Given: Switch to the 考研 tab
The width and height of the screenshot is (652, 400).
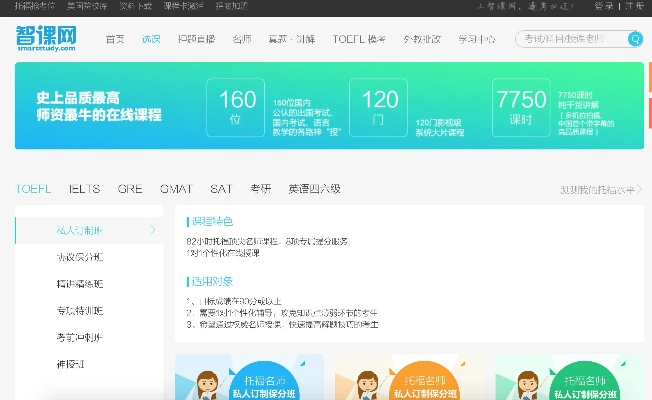Looking at the screenshot, I should pos(261,189).
